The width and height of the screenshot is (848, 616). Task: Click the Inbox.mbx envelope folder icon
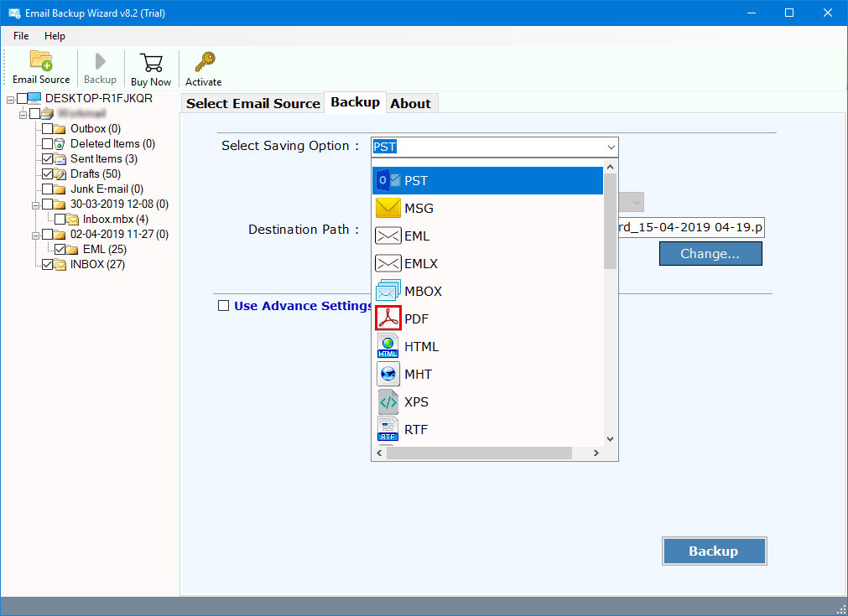pos(72,220)
